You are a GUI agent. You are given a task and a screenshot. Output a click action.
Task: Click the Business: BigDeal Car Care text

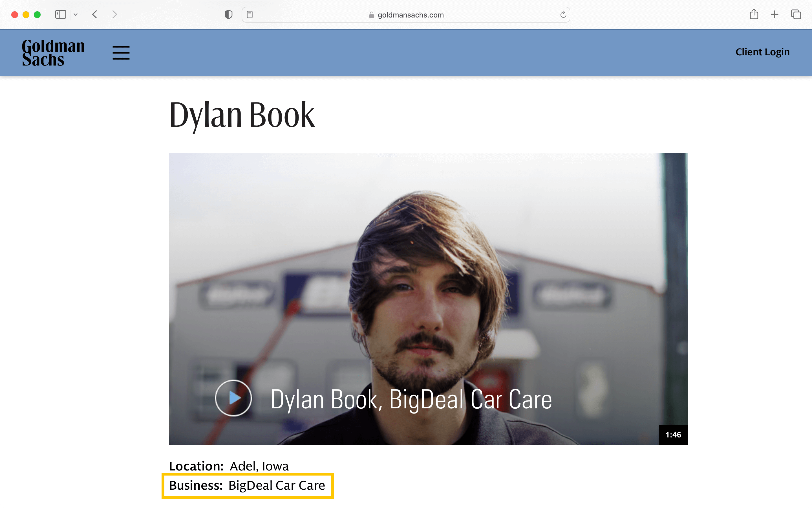pyautogui.click(x=247, y=485)
